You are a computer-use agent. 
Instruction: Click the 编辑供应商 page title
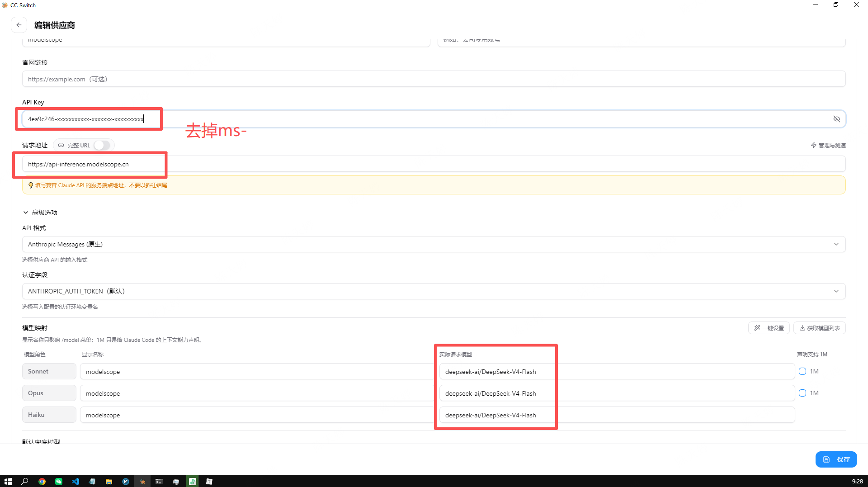[x=55, y=25]
